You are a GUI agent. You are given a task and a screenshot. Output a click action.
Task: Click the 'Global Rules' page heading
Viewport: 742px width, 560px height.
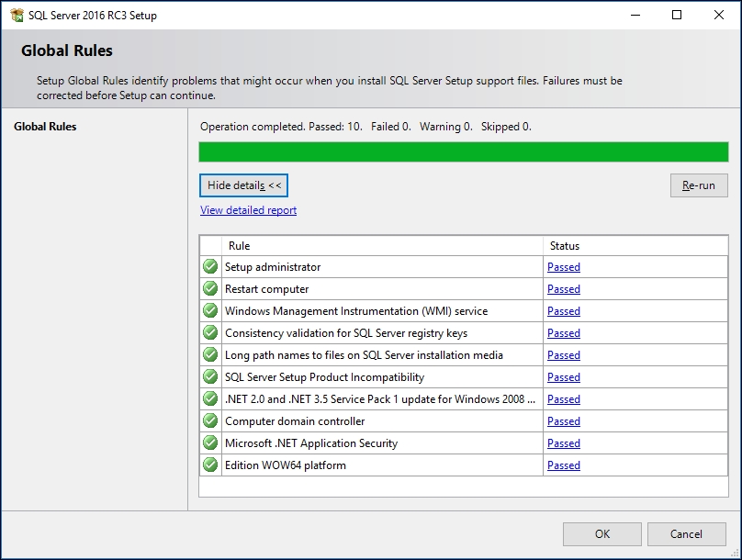[x=67, y=50]
